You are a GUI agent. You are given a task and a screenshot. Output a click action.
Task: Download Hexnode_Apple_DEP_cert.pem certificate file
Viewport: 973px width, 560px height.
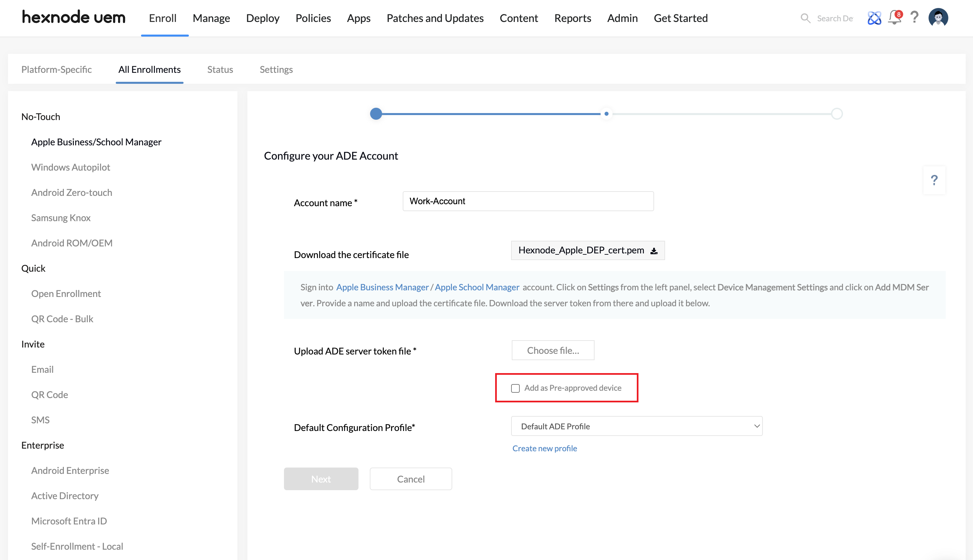coord(588,250)
